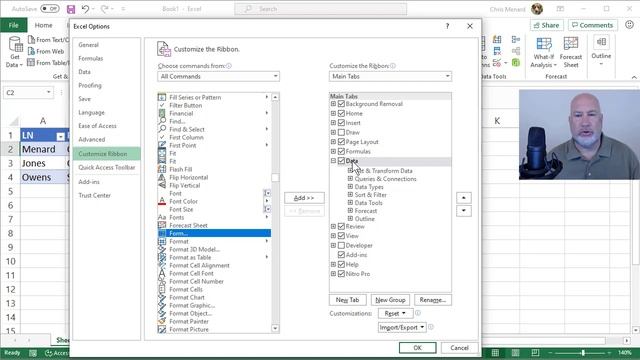Screen dimensions: 640x360
Task: Click the Undo arrow icon
Action: (x=85, y=9)
